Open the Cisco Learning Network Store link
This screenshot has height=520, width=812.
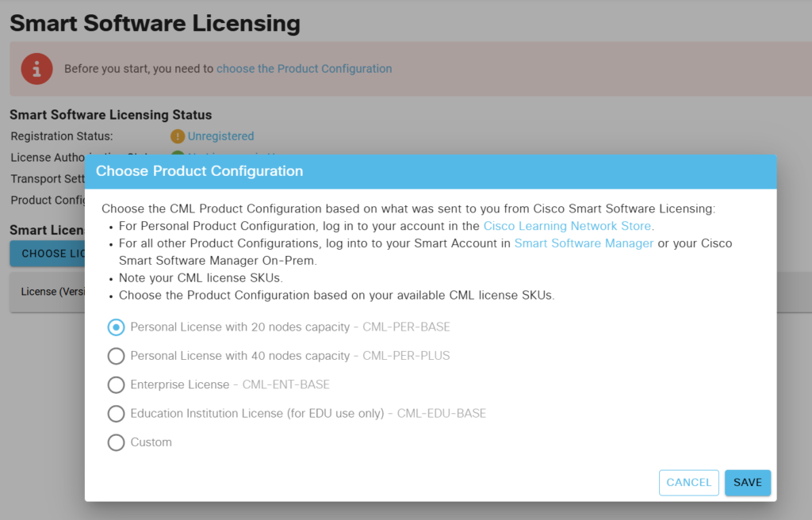pyautogui.click(x=567, y=226)
